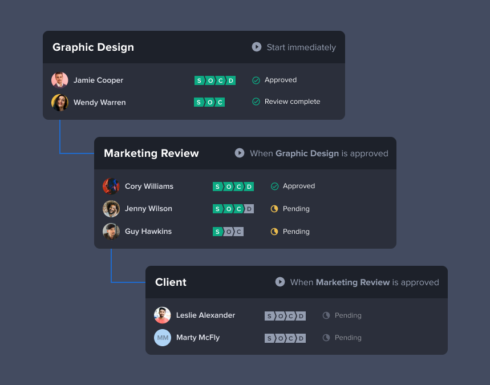Image resolution: width=490 pixels, height=385 pixels.
Task: Select Jenny Wilson's name
Action: (x=148, y=209)
